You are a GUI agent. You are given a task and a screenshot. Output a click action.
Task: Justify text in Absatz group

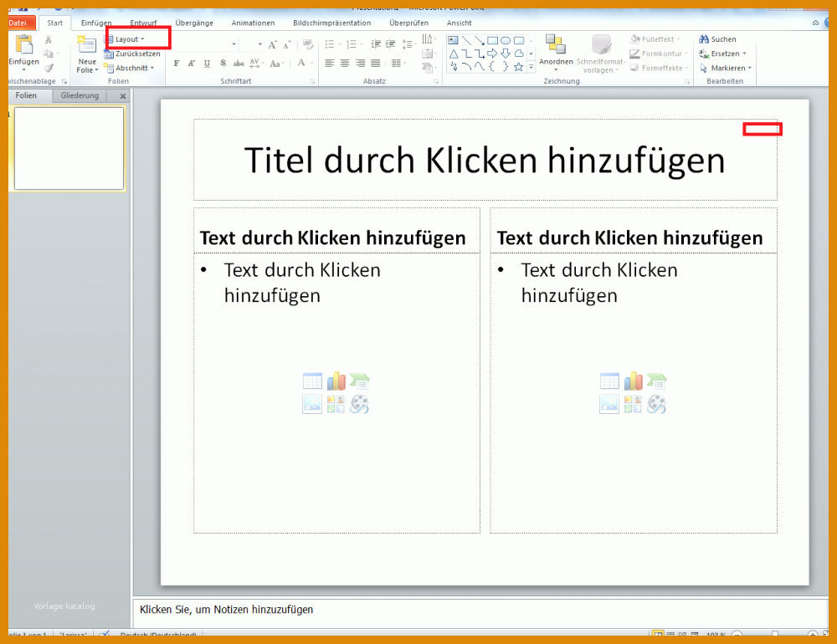376,64
